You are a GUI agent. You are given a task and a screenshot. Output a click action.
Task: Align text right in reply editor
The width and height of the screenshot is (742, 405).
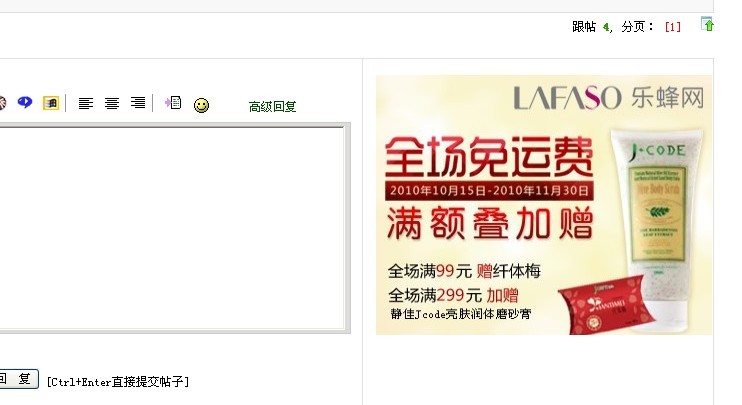click(138, 103)
